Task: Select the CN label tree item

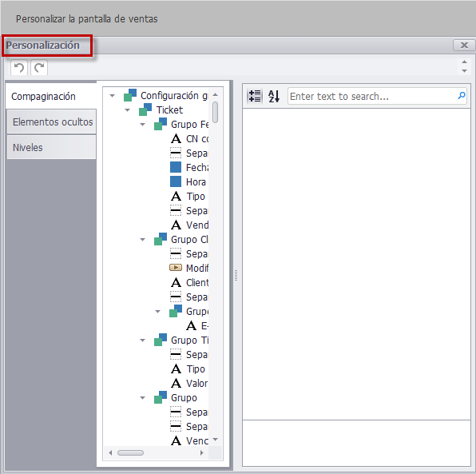Action: (189, 139)
